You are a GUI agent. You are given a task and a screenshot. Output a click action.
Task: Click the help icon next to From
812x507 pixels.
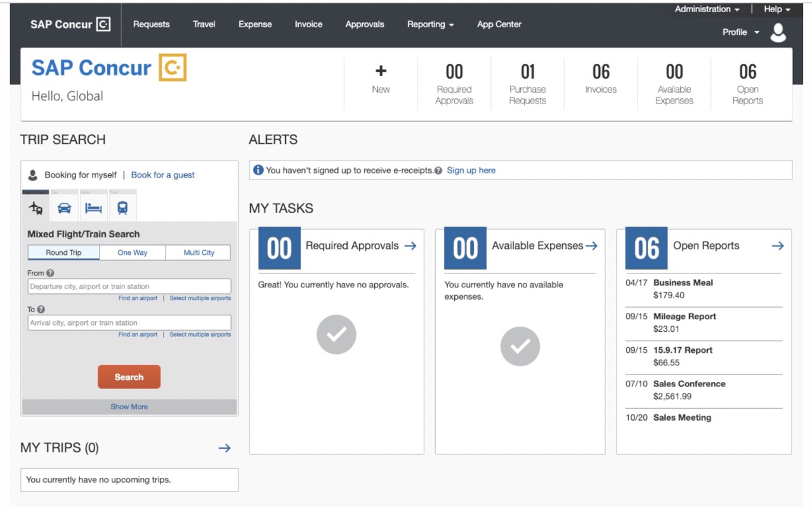click(50, 273)
